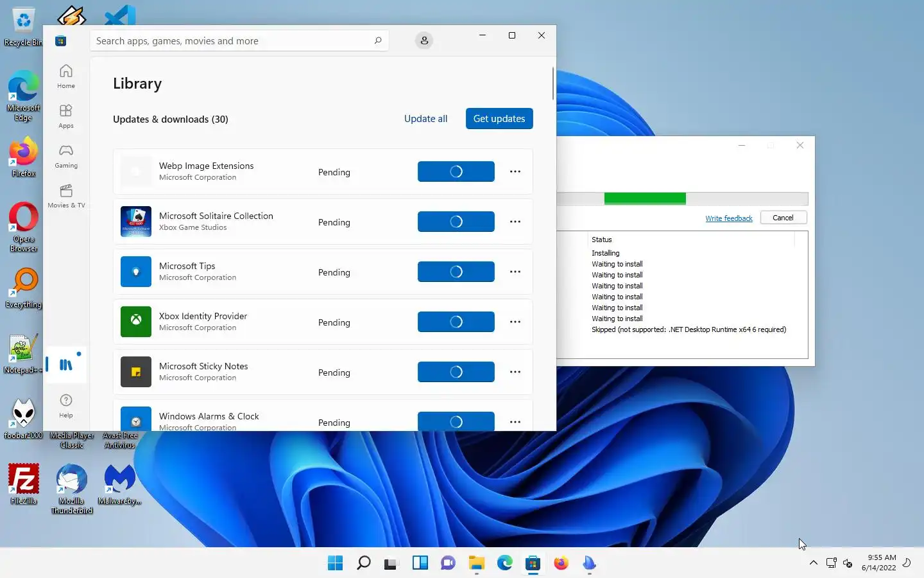Focus the Search apps, games, movies field
Screen dimensions: 924x578
coord(239,40)
